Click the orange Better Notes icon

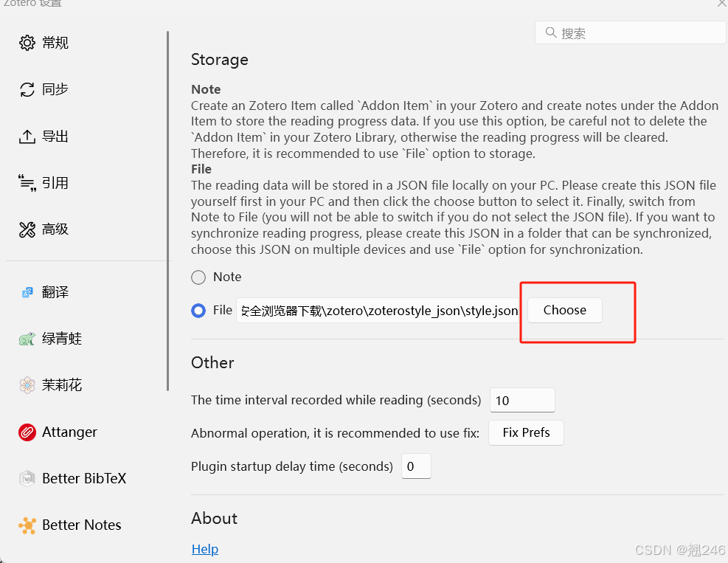pyautogui.click(x=27, y=525)
